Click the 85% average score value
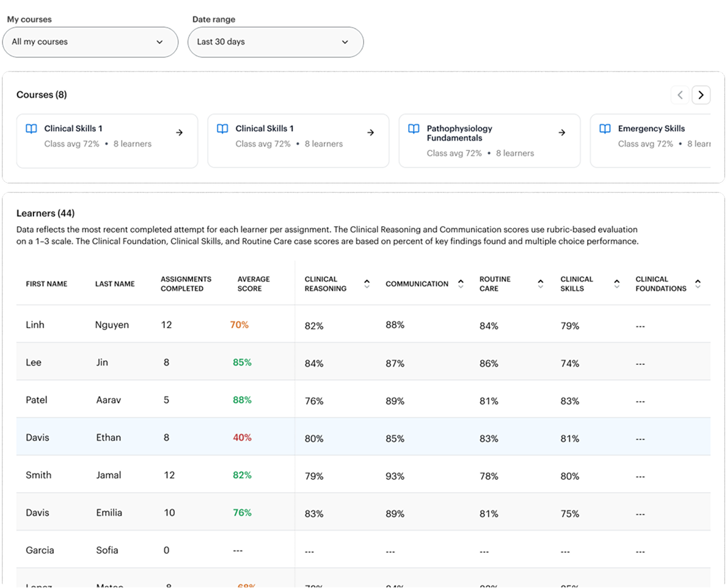The image size is (727, 588). point(242,362)
